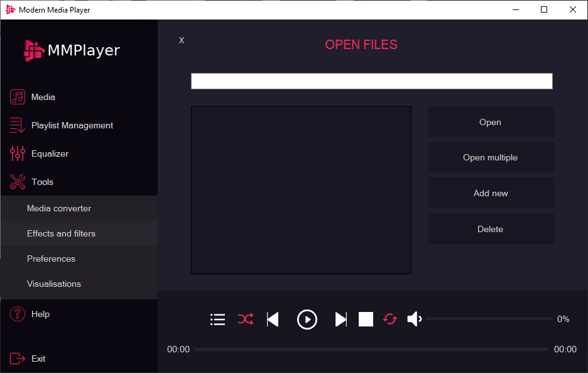
Task: Open Playlist Management in the sidebar
Action: [x=79, y=125]
